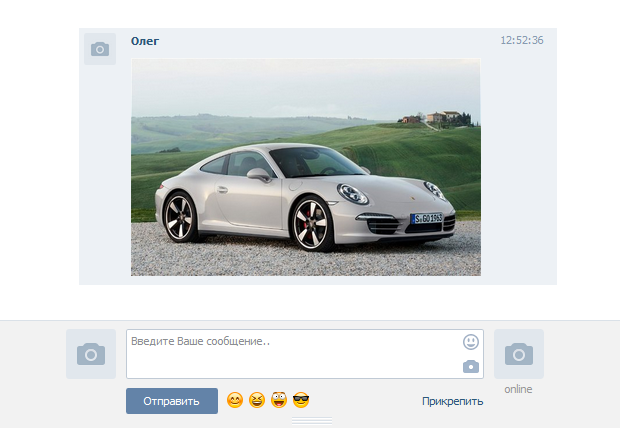Viewport: 620px width, 428px height.
Task: Open Олег's avatar next to the message
Action: click(x=100, y=49)
